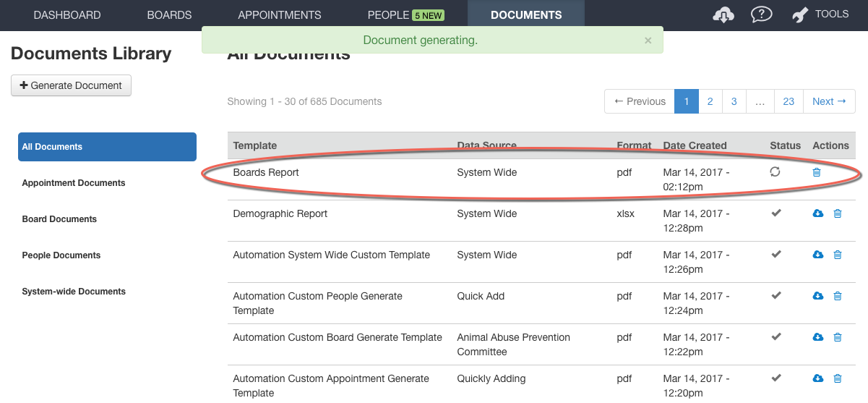Jump to page 23

coord(788,101)
